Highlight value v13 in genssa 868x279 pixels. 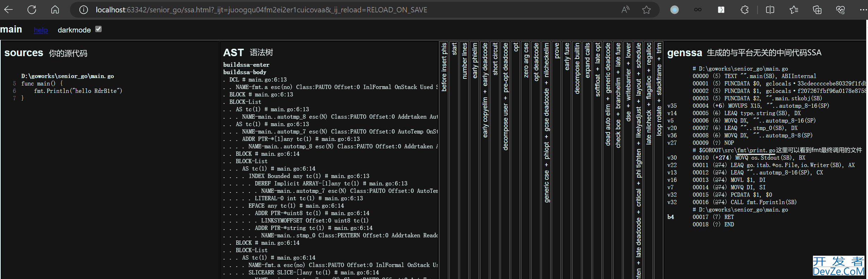[672, 172]
